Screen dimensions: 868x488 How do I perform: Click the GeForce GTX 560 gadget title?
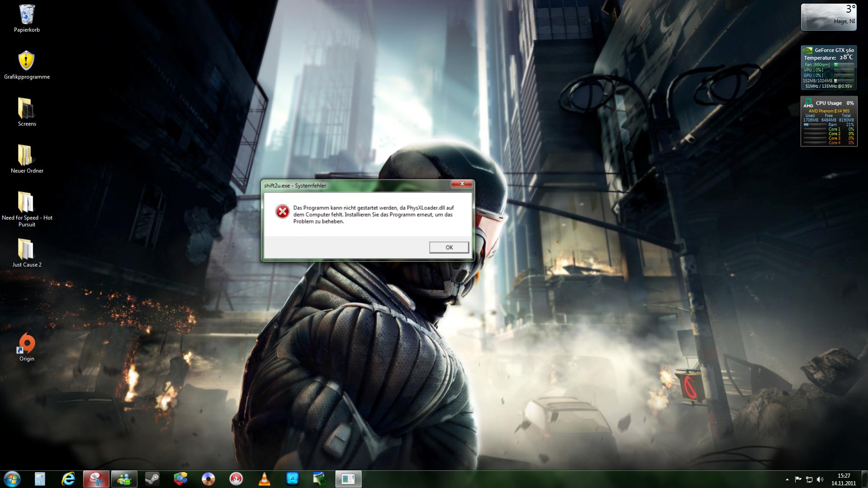[834, 50]
